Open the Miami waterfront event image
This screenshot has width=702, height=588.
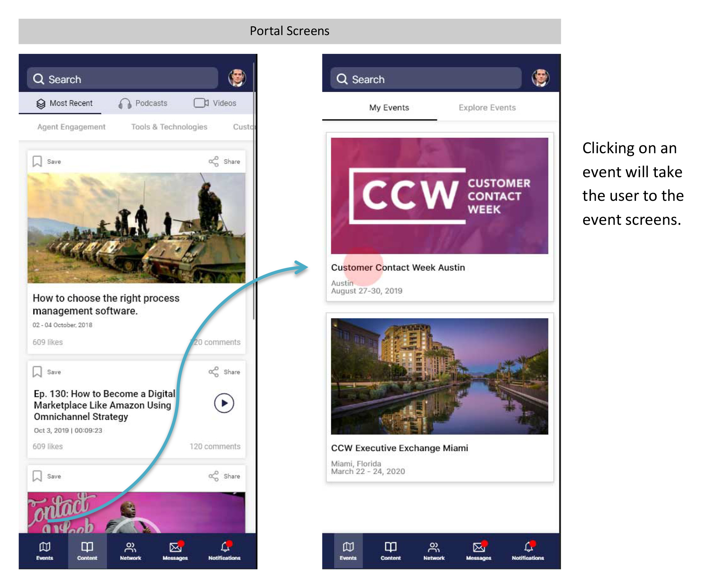coord(439,376)
